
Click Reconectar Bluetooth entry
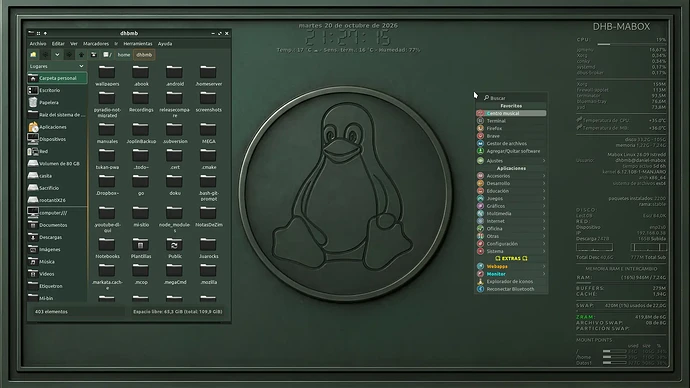[x=511, y=289]
